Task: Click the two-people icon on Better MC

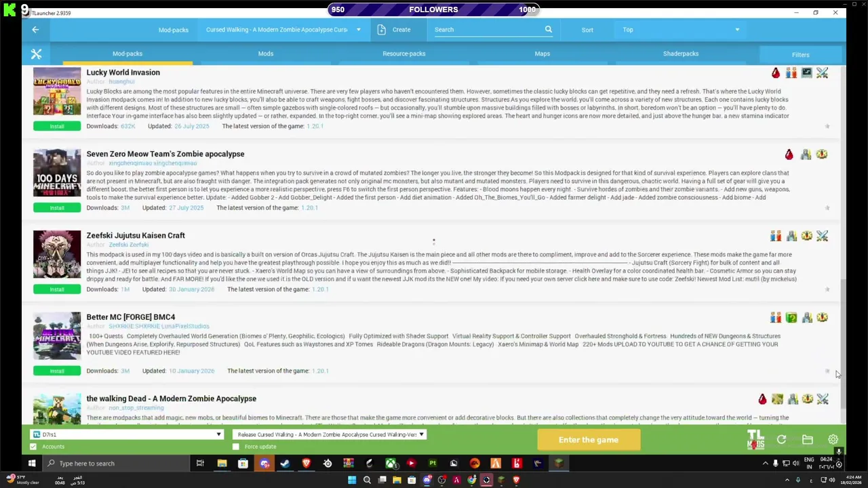Action: (776, 317)
